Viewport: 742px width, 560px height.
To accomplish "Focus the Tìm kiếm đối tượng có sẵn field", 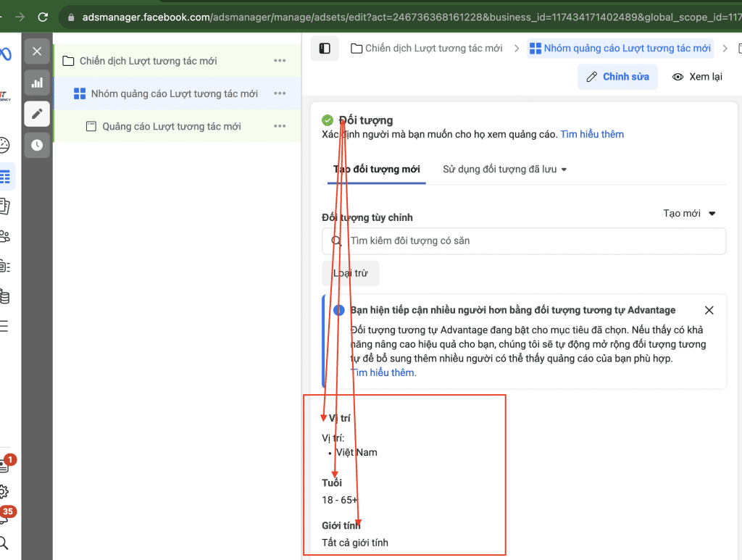I will (524, 241).
